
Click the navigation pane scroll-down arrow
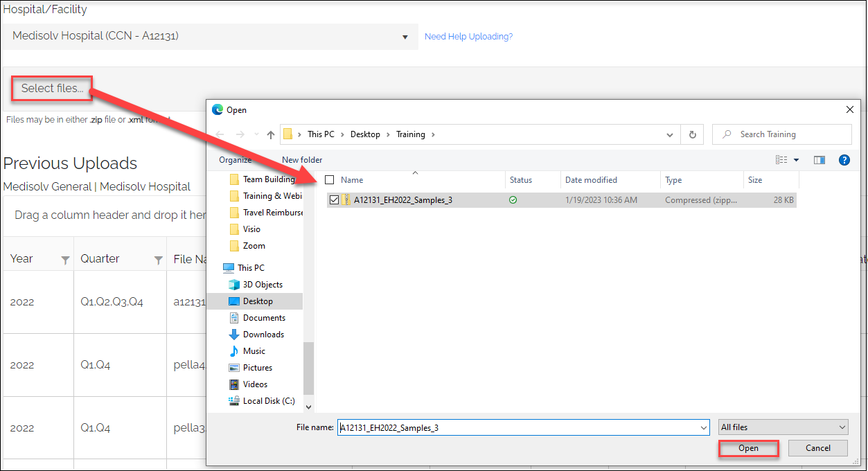click(309, 407)
